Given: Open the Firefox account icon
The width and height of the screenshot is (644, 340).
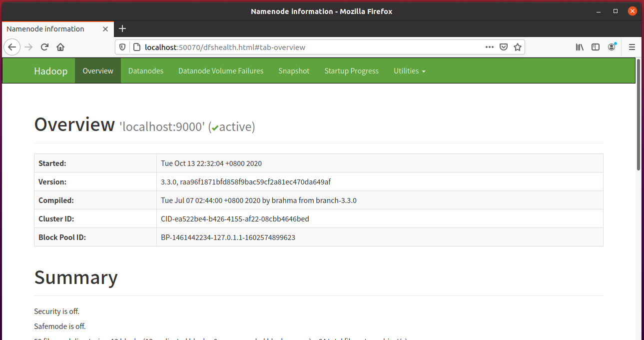Looking at the screenshot, I should click(612, 47).
